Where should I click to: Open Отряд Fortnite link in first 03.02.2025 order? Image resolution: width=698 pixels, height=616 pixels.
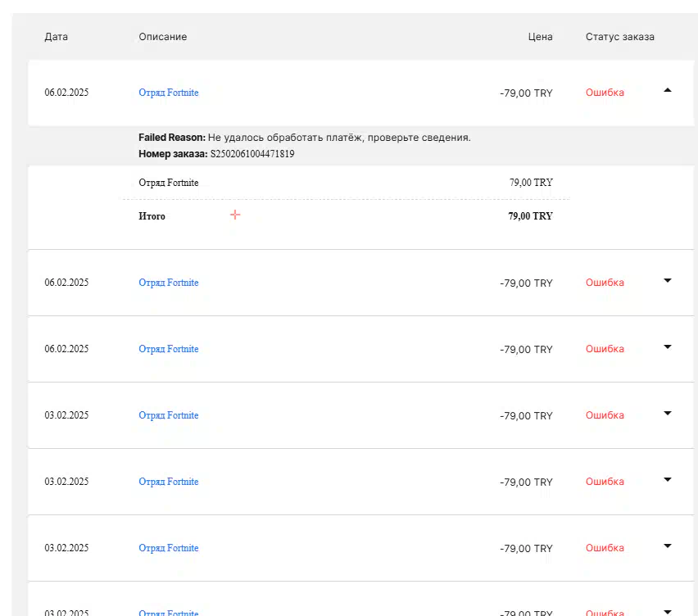click(168, 415)
